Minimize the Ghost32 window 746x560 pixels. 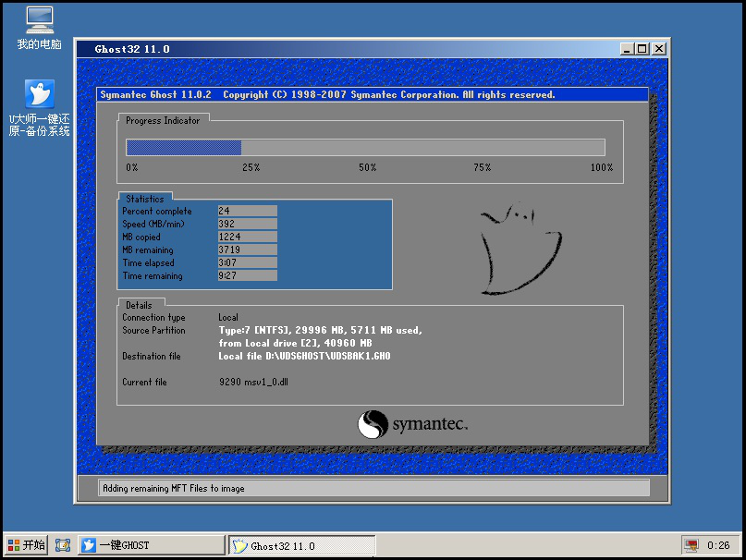(627, 49)
